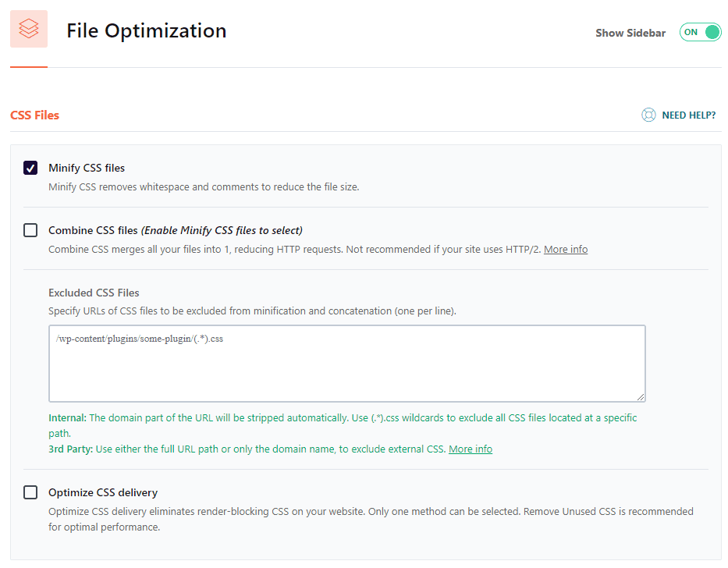Click inside the Excluded CSS Files textarea

pos(346,363)
